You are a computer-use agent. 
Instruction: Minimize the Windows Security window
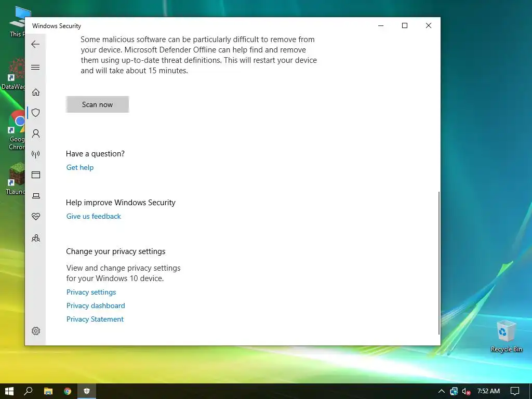click(381, 25)
